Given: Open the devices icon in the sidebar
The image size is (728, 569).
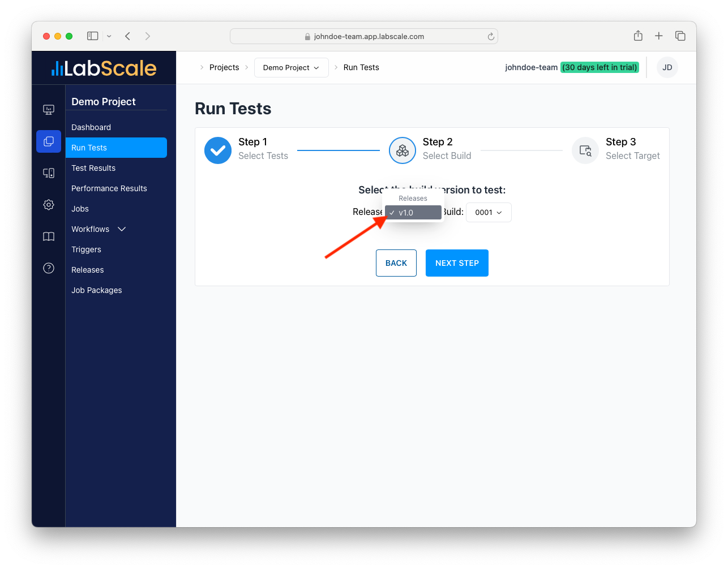Looking at the screenshot, I should [49, 173].
